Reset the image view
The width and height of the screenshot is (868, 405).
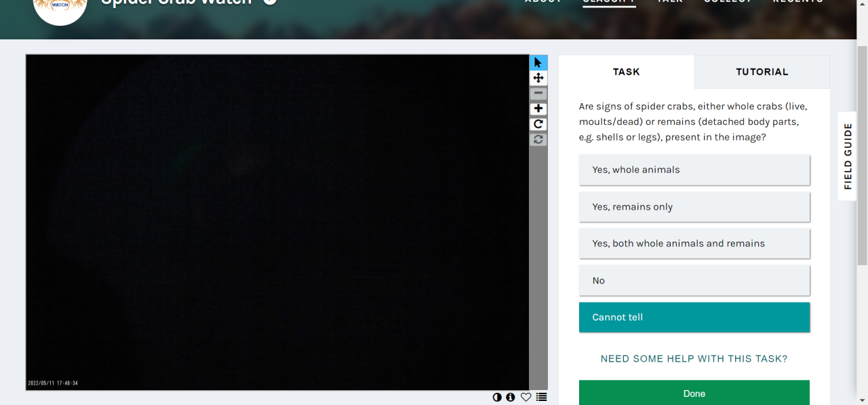pos(538,139)
